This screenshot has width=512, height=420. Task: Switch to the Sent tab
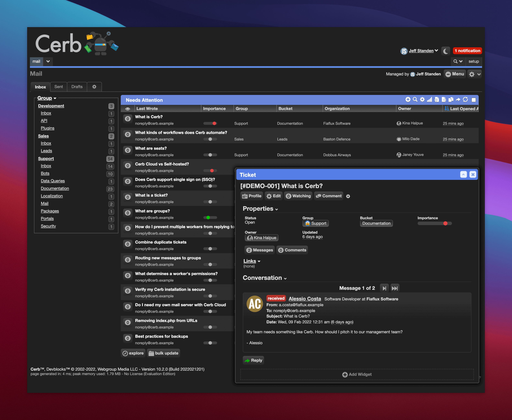[x=59, y=87]
